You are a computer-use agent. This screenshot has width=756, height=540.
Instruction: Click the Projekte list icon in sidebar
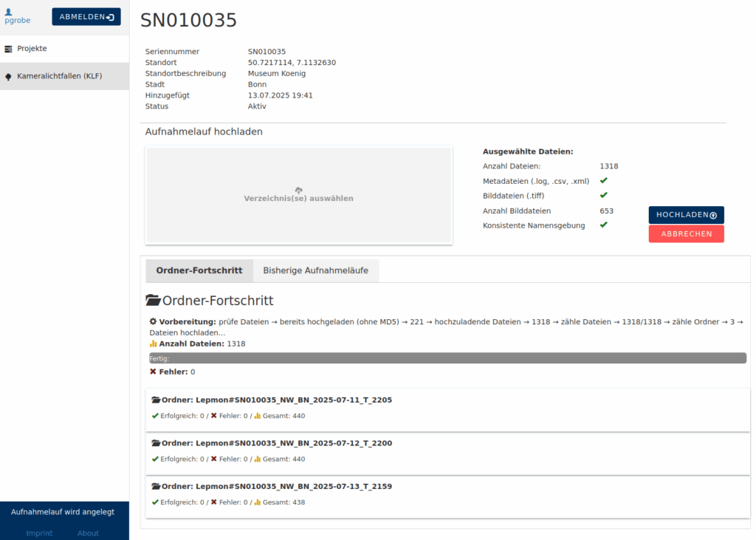[x=8, y=49]
